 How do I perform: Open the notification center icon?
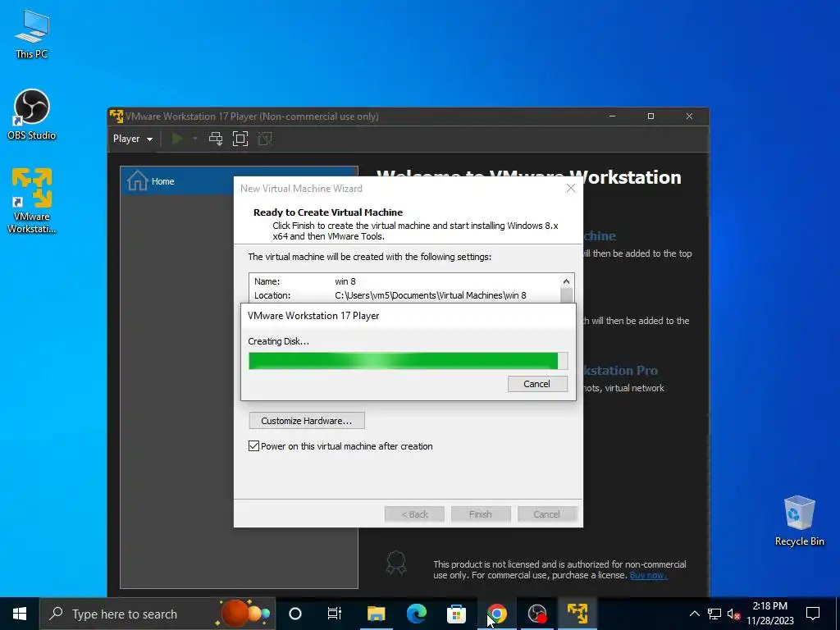pos(813,614)
